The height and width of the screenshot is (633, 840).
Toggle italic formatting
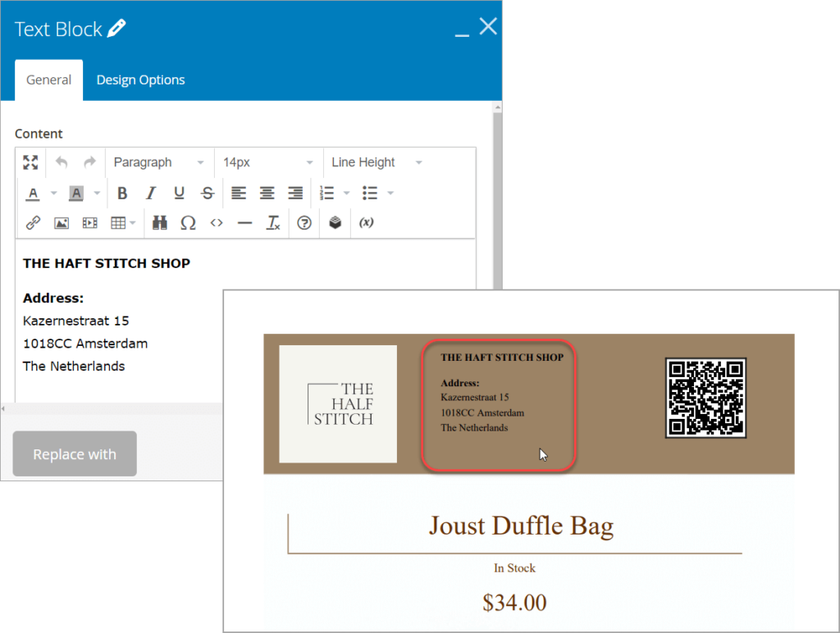click(x=151, y=194)
